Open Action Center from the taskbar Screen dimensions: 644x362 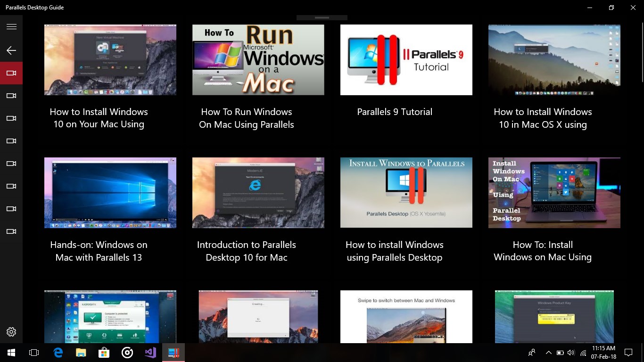(x=628, y=352)
